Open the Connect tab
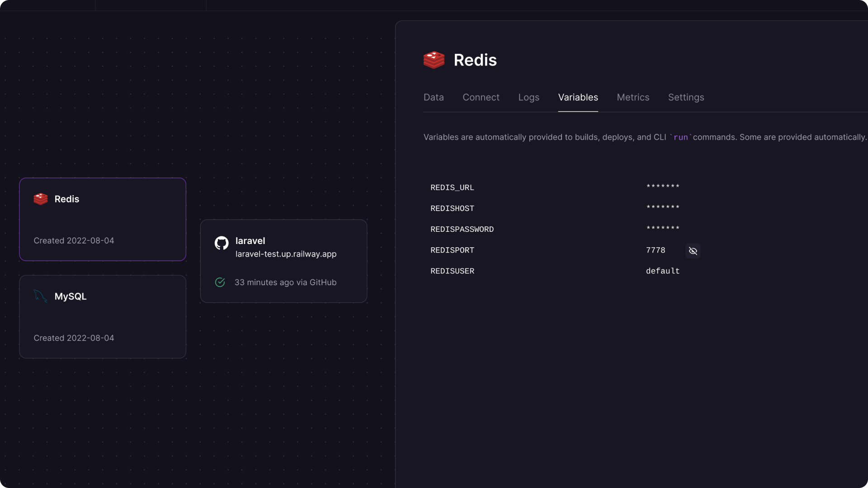Viewport: 868px width, 488px height. point(481,97)
